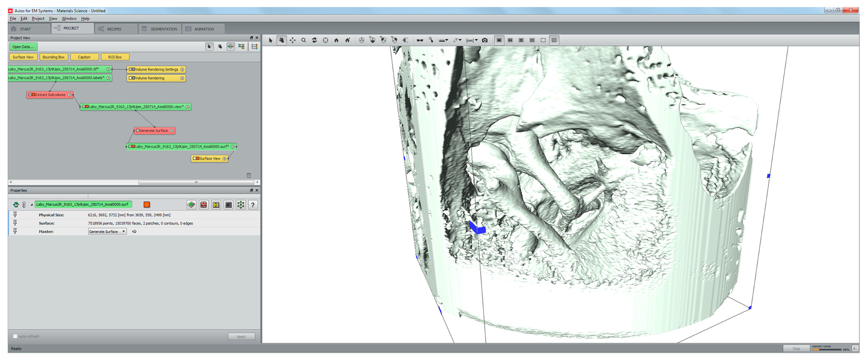The image size is (868, 361).
Task: Open the File menu
Action: (x=13, y=18)
